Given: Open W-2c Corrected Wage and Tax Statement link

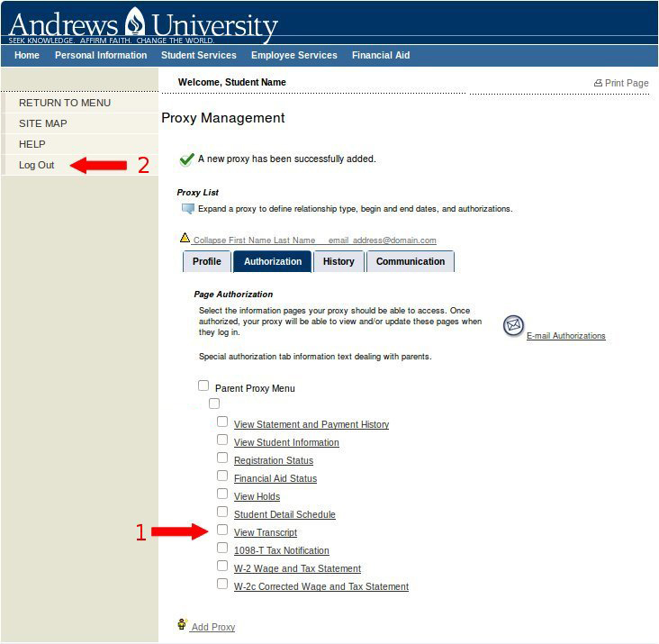Looking at the screenshot, I should point(321,587).
